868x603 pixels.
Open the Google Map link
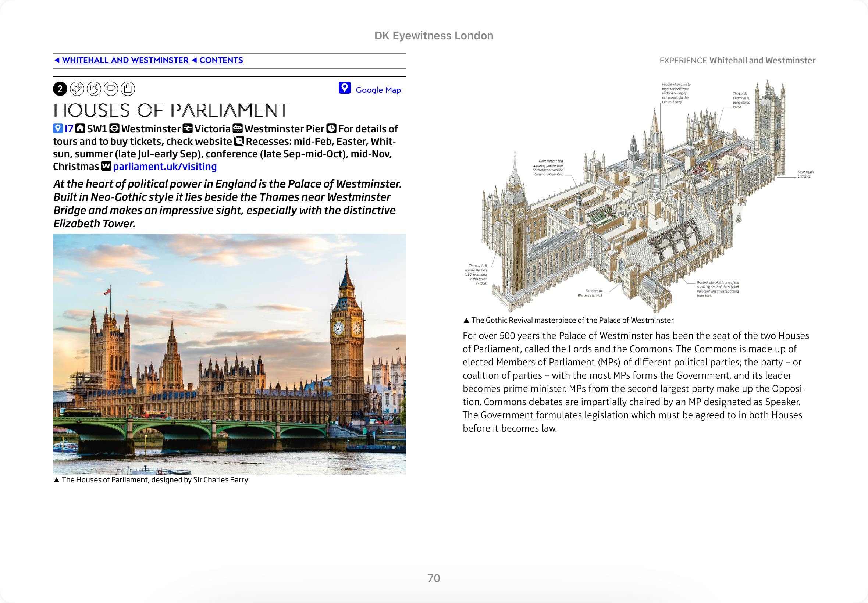(378, 90)
